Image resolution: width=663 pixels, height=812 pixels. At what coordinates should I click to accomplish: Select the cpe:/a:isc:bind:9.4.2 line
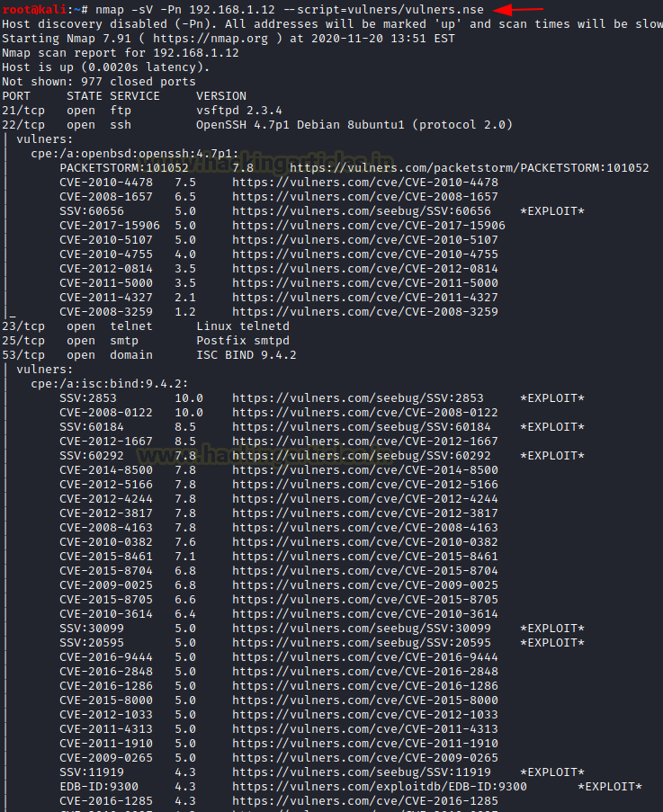click(x=110, y=384)
